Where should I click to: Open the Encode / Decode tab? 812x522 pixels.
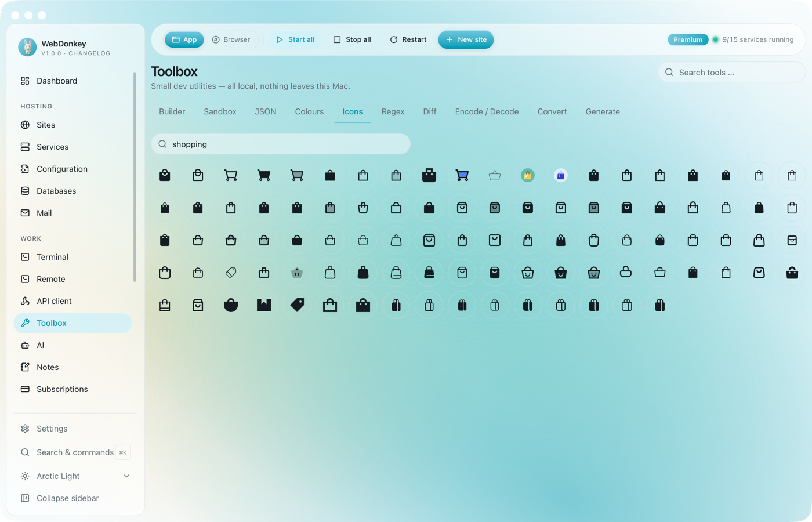(x=487, y=111)
